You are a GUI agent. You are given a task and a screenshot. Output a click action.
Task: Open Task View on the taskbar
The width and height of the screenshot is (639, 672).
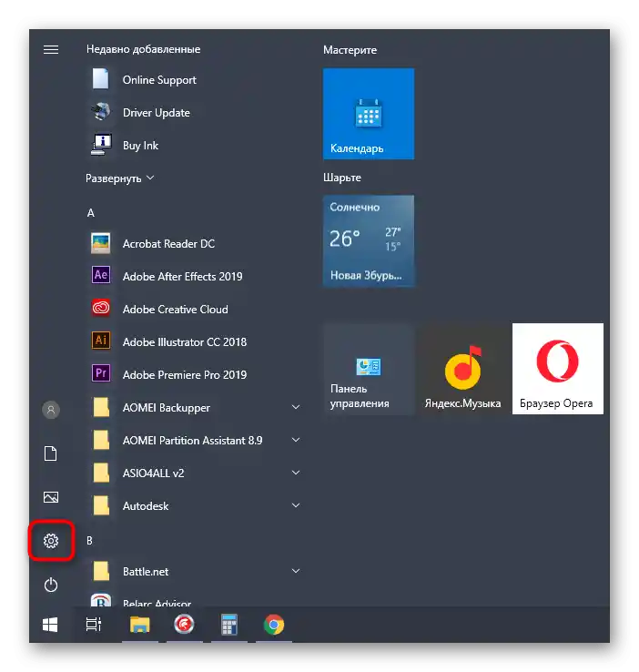(94, 625)
